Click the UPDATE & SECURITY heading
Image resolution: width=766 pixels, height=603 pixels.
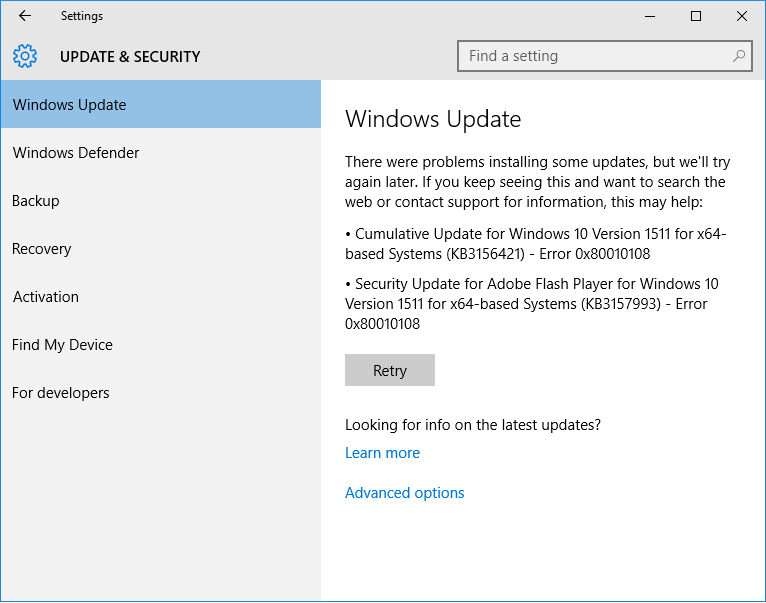coord(130,57)
